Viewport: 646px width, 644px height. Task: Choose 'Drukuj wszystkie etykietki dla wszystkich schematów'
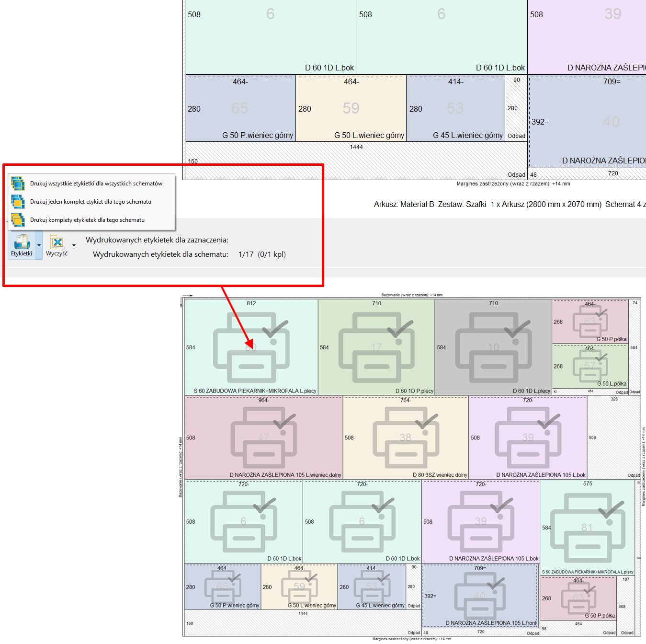pyautogui.click(x=96, y=184)
